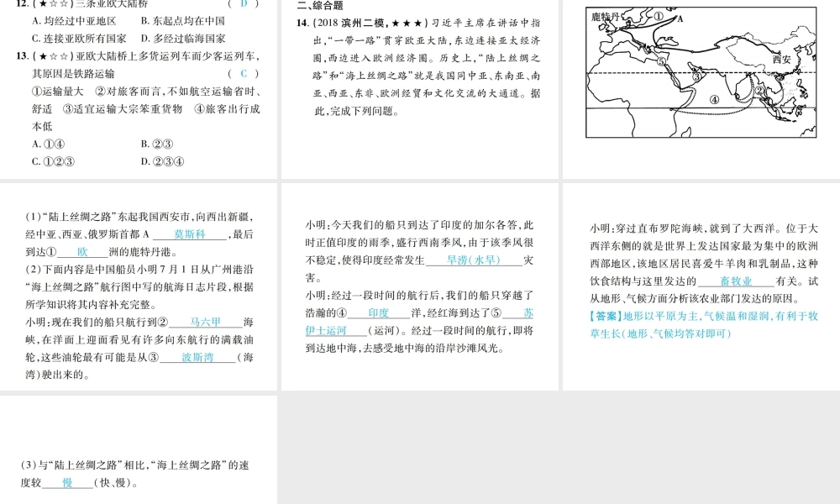This screenshot has width=840, height=504.
Task: Click the filled-in answer 畜牧业
Action: click(736, 281)
